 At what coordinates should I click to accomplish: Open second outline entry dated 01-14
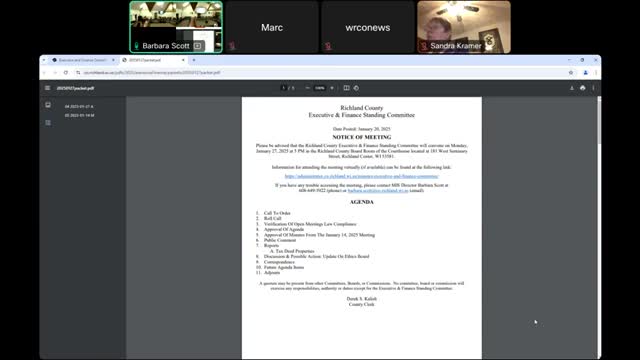[80, 116]
